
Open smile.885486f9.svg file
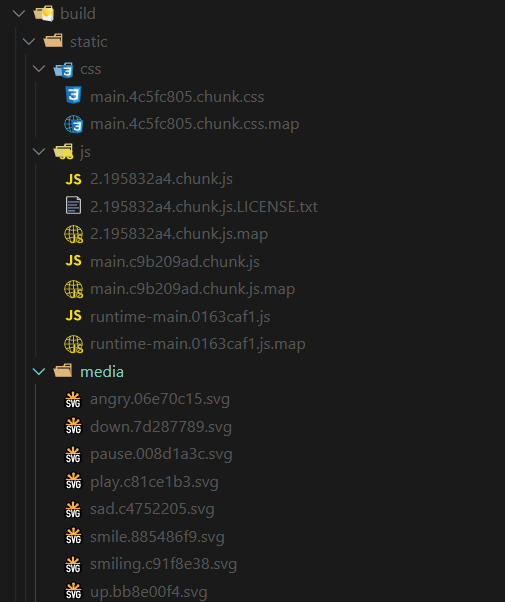coord(157,537)
